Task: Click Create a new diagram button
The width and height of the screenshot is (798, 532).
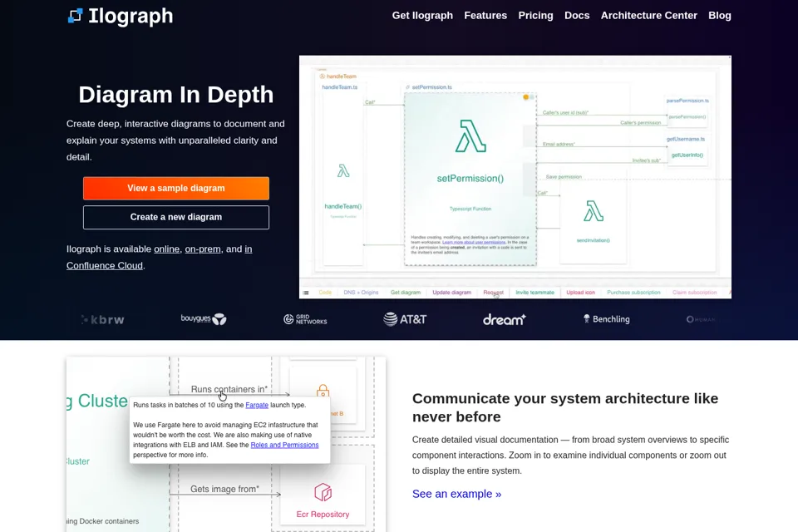Action: point(176,218)
